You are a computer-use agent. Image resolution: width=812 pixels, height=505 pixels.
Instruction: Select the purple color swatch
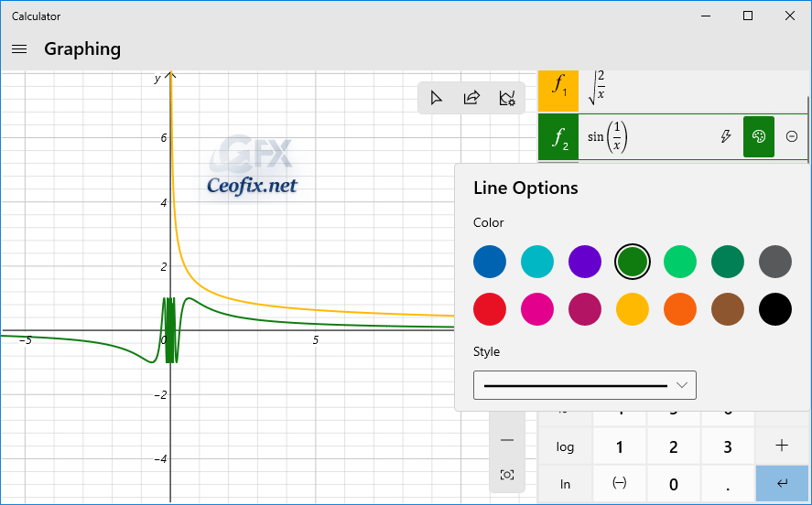(x=585, y=262)
